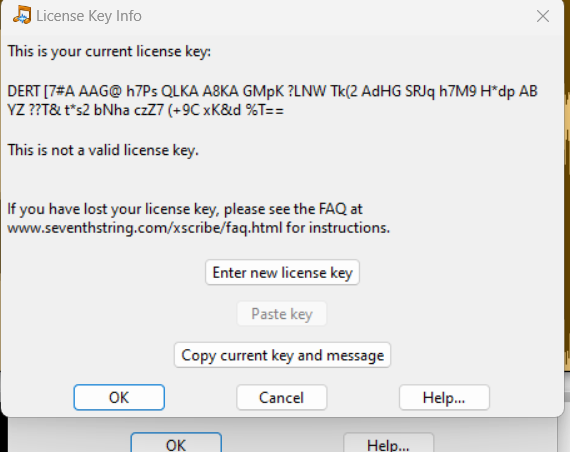Screen dimensions: 570x452
Task: Click background window area between lower OK and Help
Action: [282, 440]
